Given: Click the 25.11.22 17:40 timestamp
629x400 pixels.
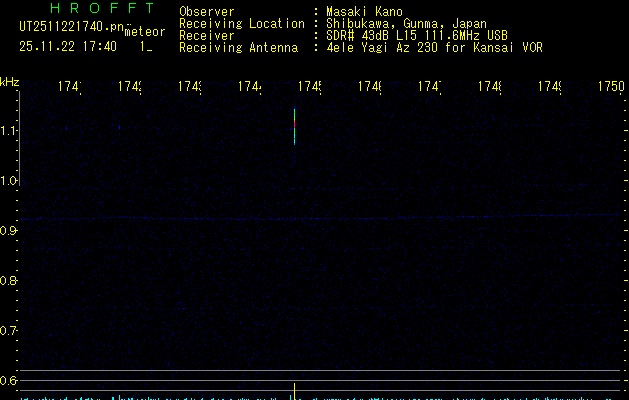Looking at the screenshot, I should (x=67, y=46).
